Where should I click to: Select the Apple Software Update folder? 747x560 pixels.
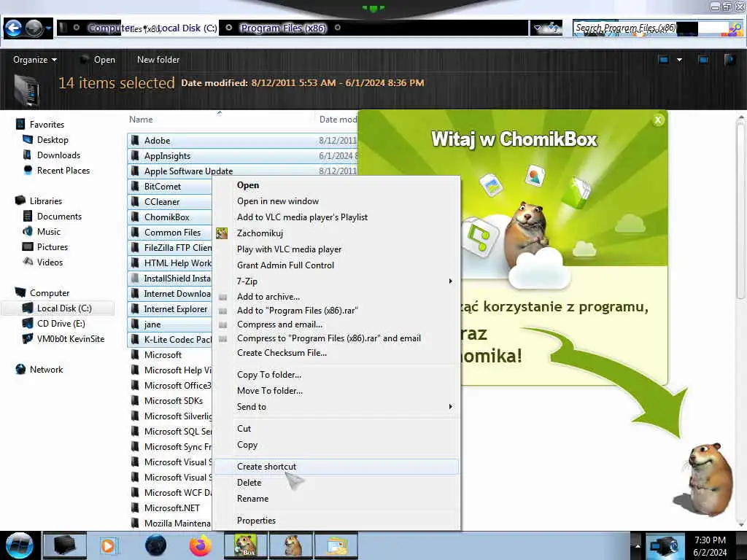pos(188,171)
